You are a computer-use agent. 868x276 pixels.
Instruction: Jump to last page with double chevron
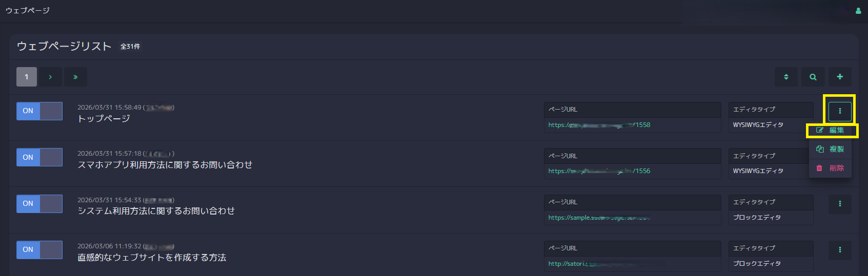75,77
